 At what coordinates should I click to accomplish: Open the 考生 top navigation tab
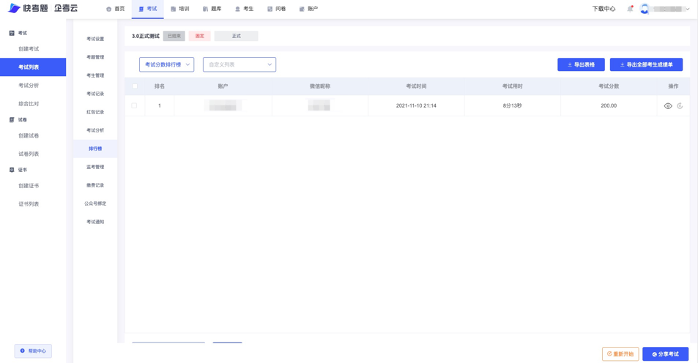pyautogui.click(x=244, y=9)
